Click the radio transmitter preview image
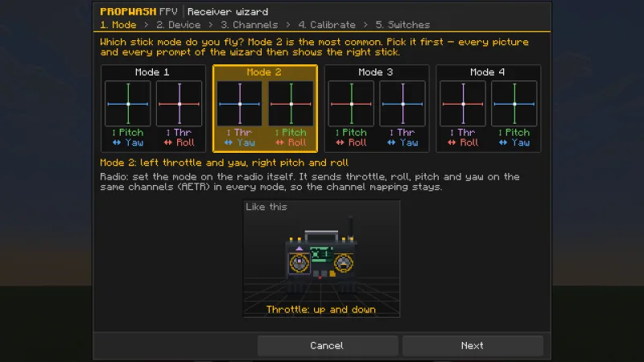Screen dimensions: 644x362 click(321, 258)
